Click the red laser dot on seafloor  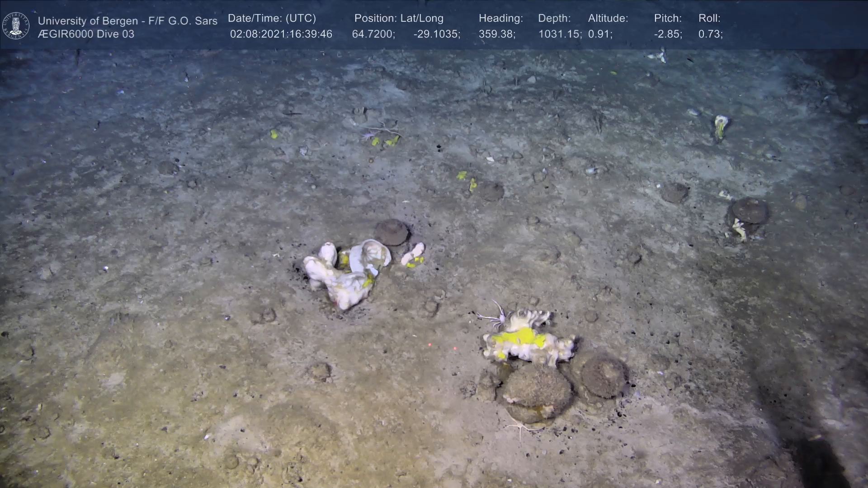pyautogui.click(x=429, y=345)
